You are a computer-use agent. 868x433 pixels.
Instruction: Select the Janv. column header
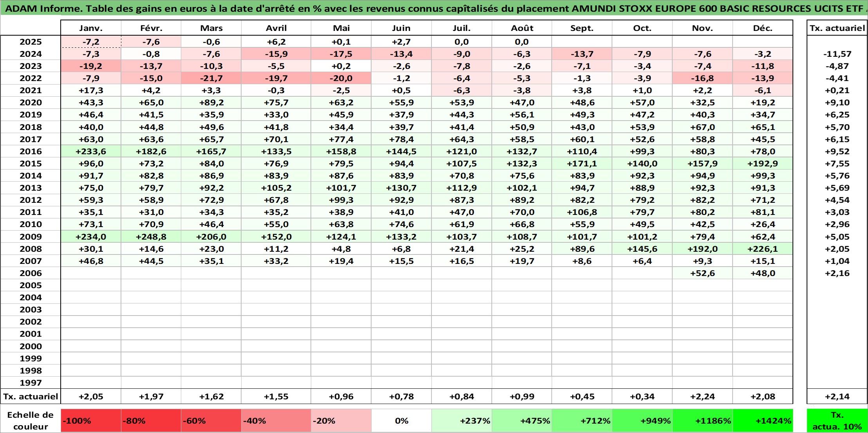[91, 28]
